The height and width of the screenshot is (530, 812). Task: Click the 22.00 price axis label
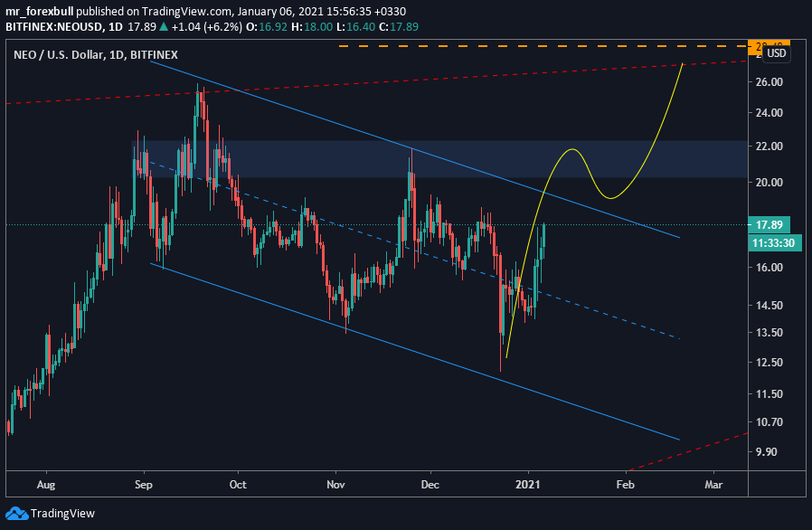(769, 147)
